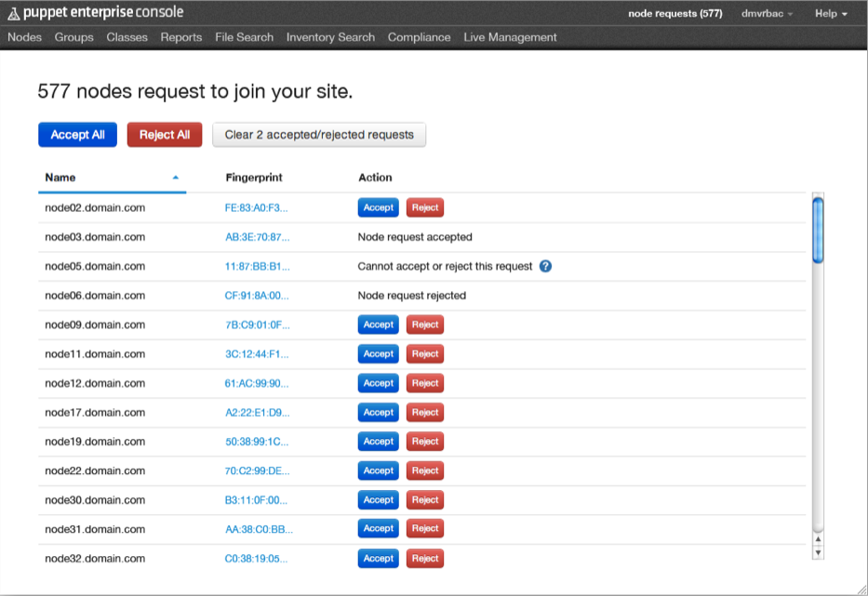Open Live Management
Screen dimensions: 868x596
(510, 37)
